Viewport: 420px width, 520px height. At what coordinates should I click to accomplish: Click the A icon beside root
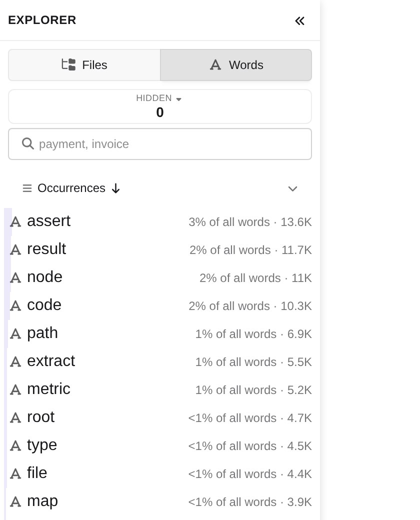coord(15,418)
